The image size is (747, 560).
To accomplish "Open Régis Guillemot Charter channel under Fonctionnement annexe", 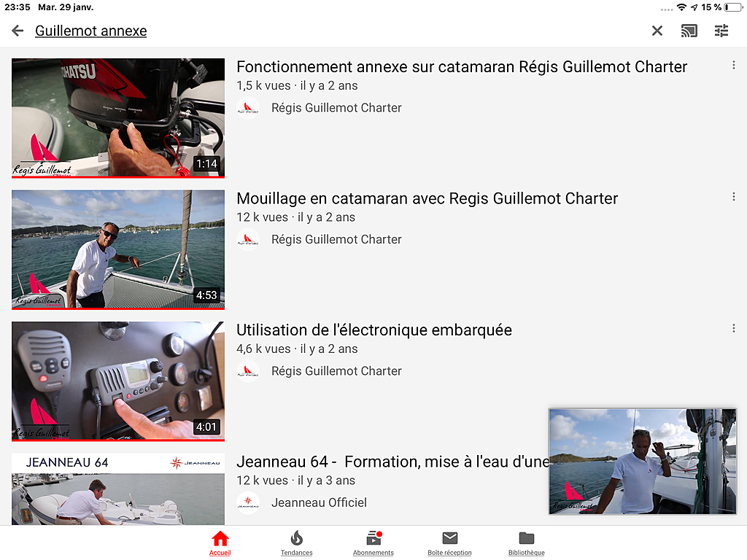I will pos(336,108).
